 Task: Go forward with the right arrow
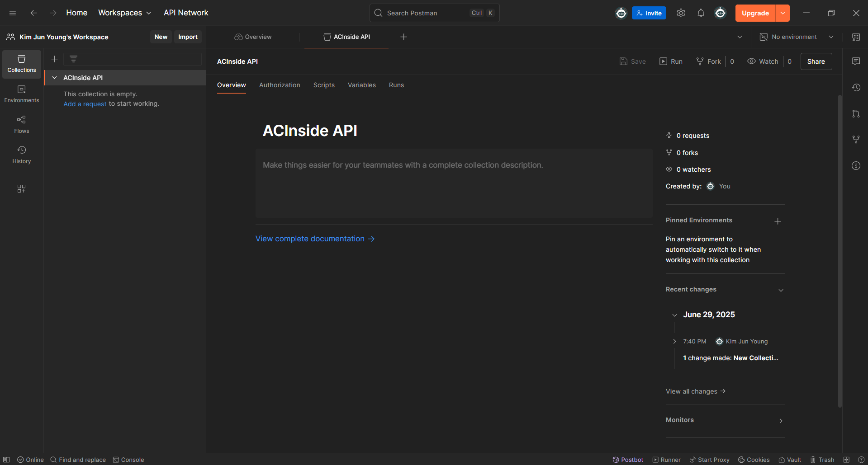pos(53,13)
